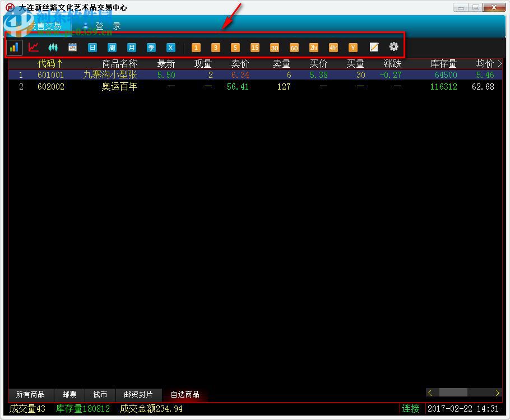Click 库存量180812 in status bar

[x=83, y=409]
